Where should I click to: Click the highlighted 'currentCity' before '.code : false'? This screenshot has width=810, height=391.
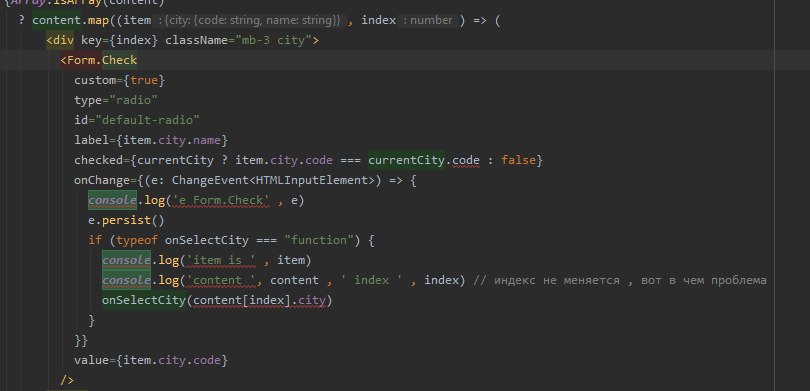coord(406,160)
